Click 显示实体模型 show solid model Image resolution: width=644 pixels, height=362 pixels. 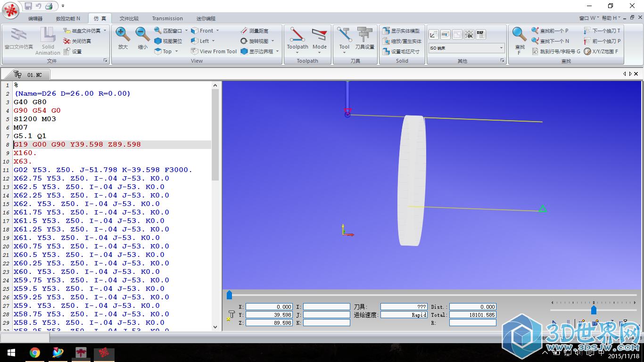(x=401, y=31)
